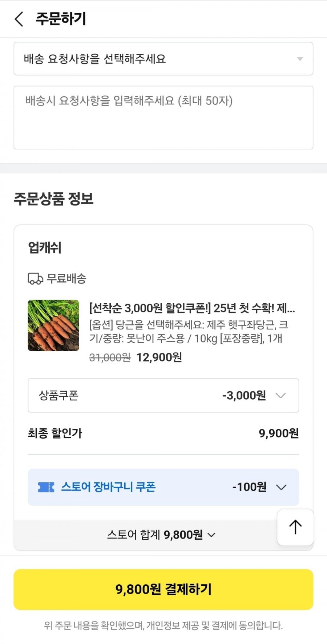Viewport: 327px width, 644px height.
Task: Tap the blue coupon ticket icon
Action: pos(46,487)
